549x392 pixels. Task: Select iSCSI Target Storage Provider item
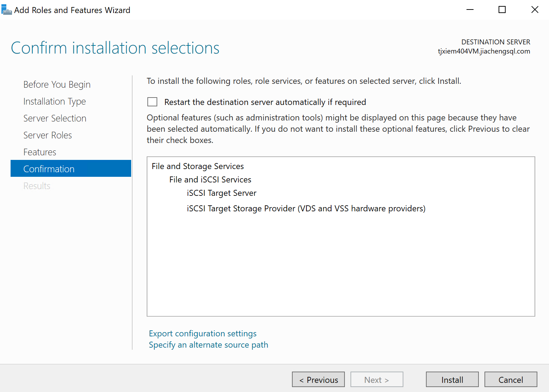306,209
